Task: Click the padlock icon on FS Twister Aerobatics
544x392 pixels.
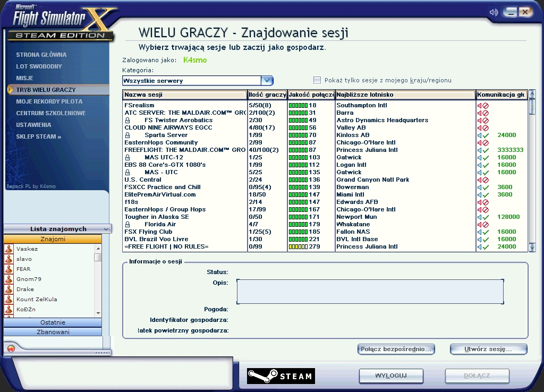Action: tap(127, 120)
